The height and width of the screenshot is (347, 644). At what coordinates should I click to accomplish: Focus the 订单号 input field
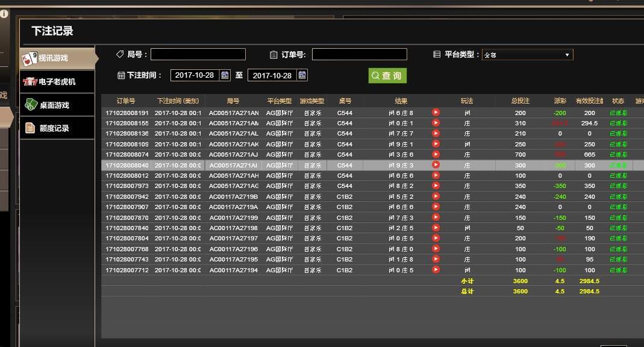360,54
